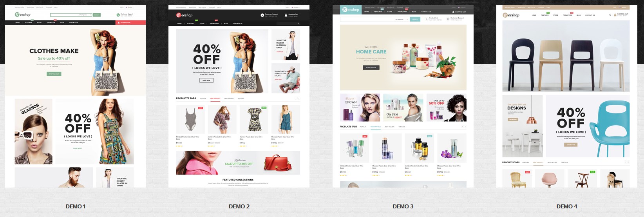Open the USD currency dropdown in Demo 1
Screen dimensions: 644x217
click(122, 7)
